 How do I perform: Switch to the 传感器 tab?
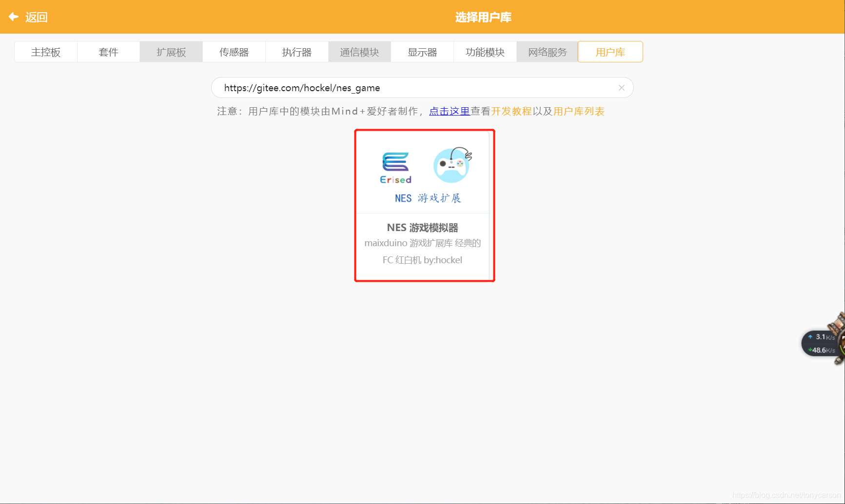234,52
